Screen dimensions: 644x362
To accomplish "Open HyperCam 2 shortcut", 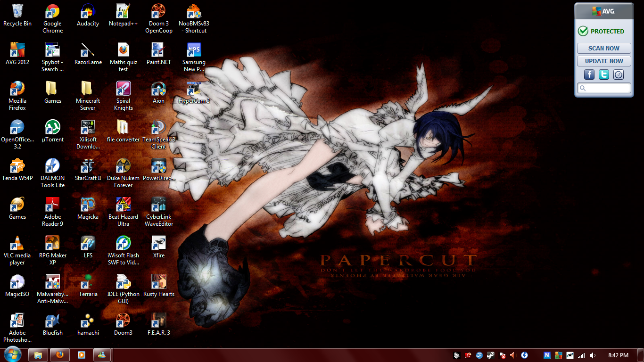I will (194, 92).
